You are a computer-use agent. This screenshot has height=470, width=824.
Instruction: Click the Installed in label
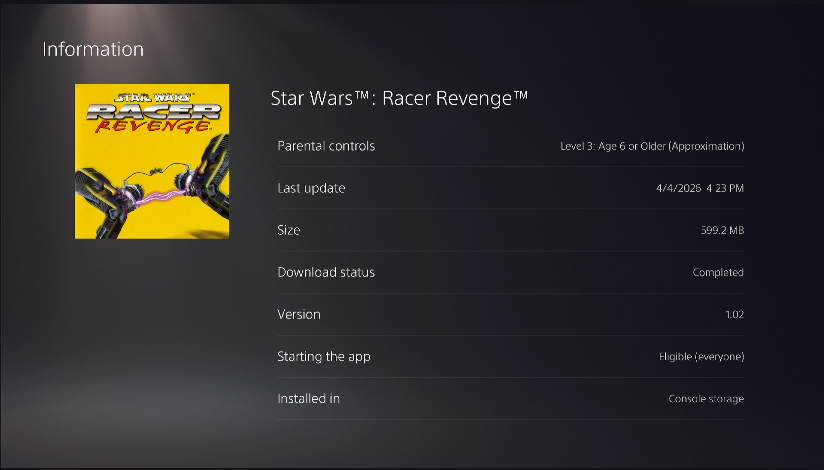pyautogui.click(x=308, y=399)
